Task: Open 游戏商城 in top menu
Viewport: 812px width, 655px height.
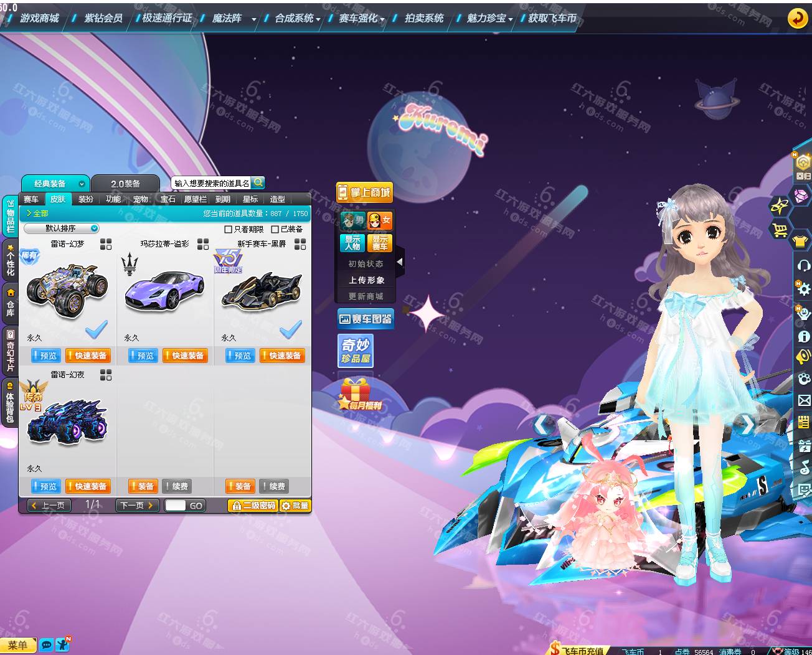Action: pyautogui.click(x=39, y=18)
